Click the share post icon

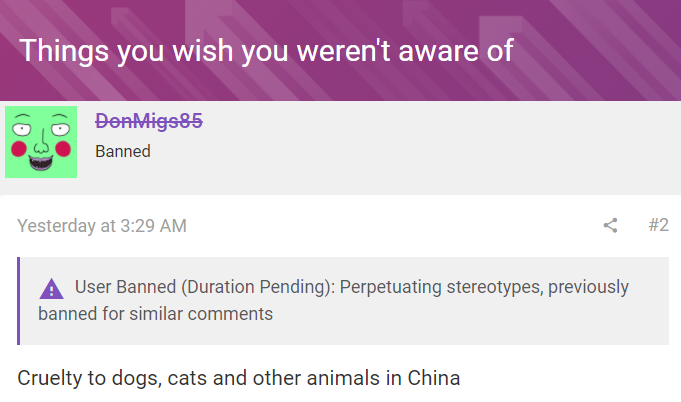click(x=610, y=225)
